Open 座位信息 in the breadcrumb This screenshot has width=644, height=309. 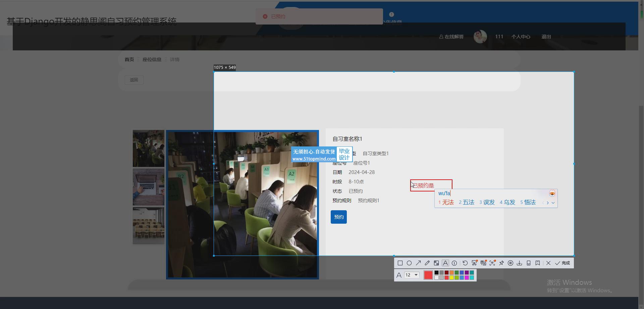point(152,59)
